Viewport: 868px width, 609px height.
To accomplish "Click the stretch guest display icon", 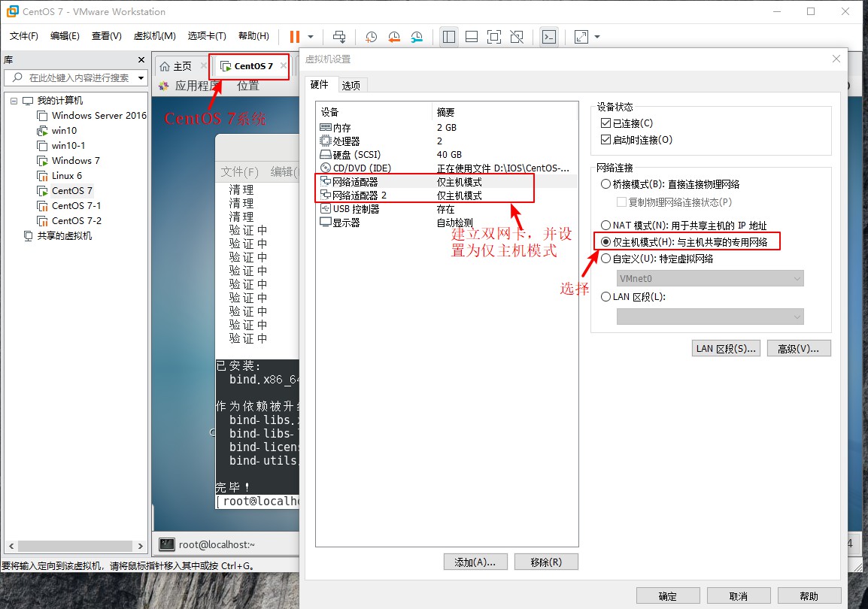I will 581,37.
